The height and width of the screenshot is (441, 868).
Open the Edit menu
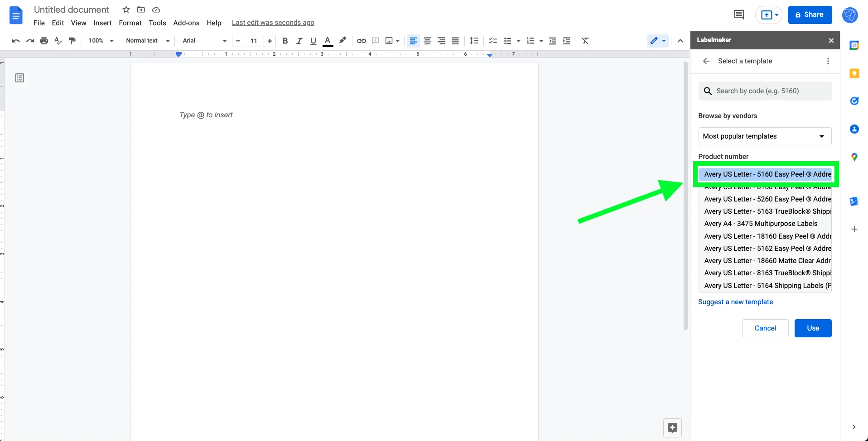point(58,23)
